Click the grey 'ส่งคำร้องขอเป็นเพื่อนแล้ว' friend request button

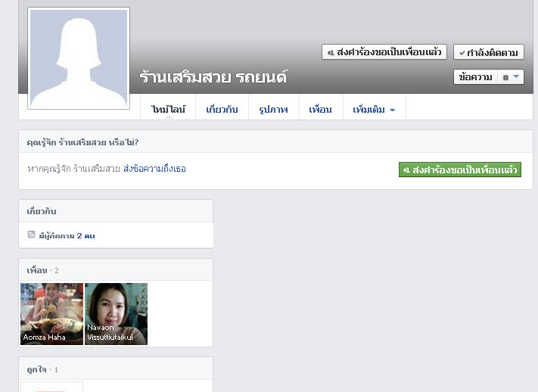(384, 51)
